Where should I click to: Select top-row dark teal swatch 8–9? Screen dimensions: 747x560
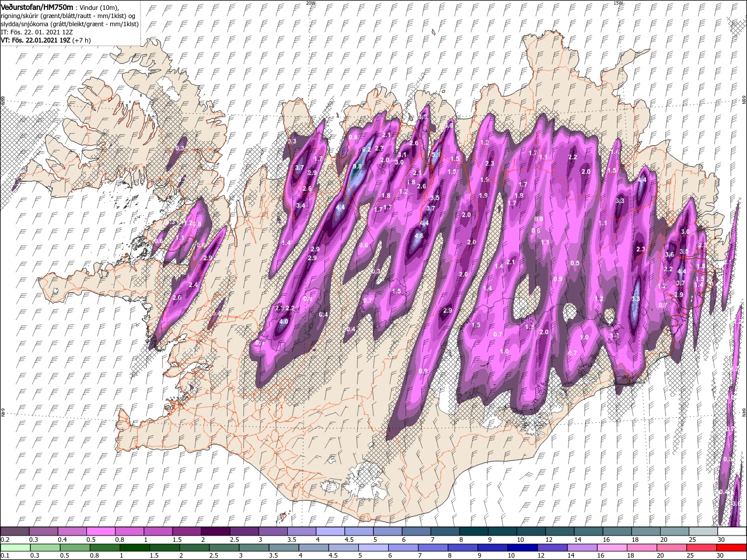click(473, 531)
